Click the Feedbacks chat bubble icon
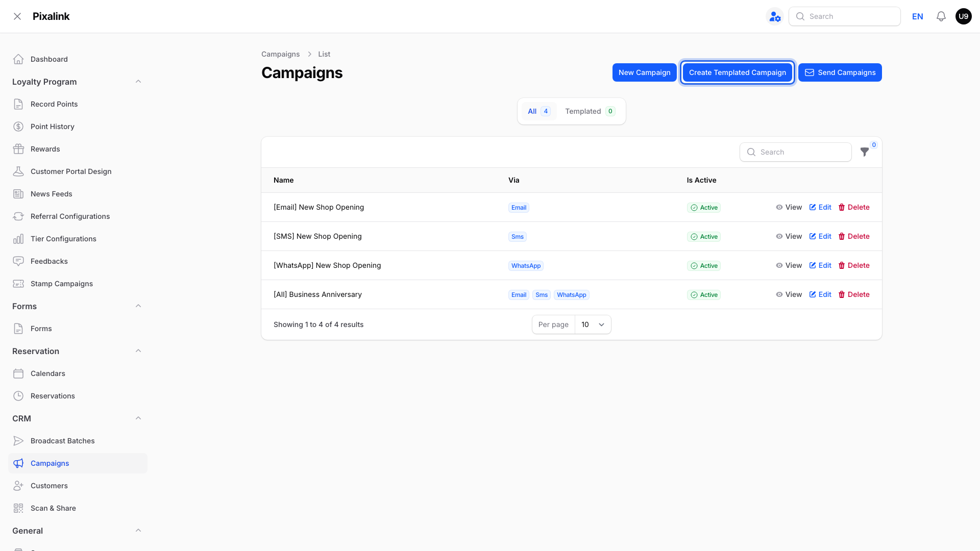 tap(18, 261)
